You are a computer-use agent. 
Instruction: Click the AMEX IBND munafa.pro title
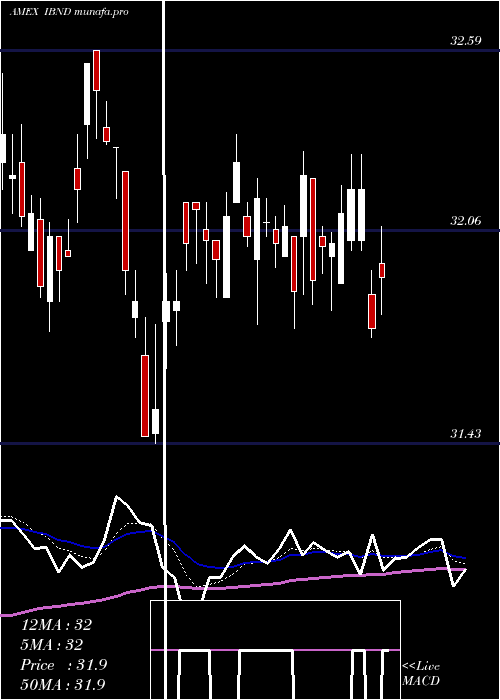(x=69, y=12)
